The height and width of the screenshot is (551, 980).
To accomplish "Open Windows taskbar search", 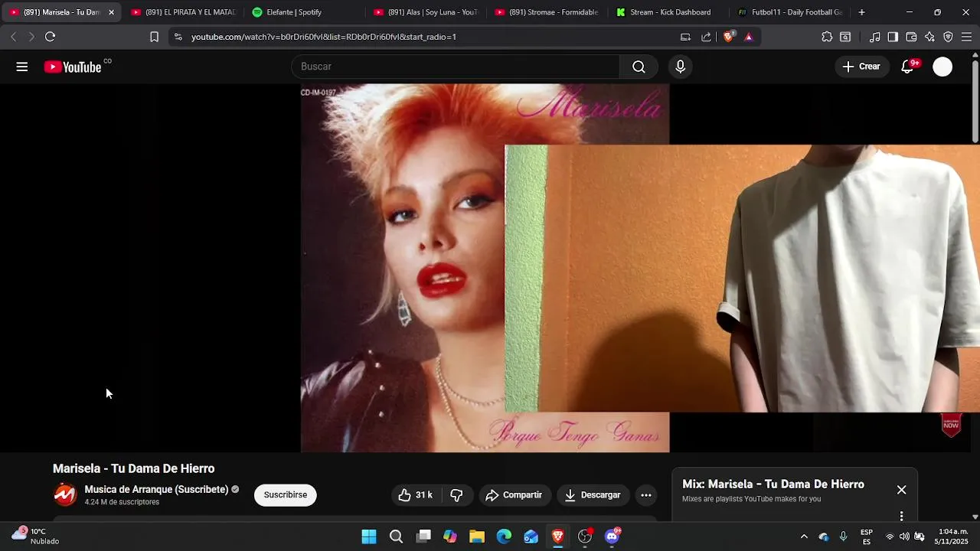I will pyautogui.click(x=396, y=536).
